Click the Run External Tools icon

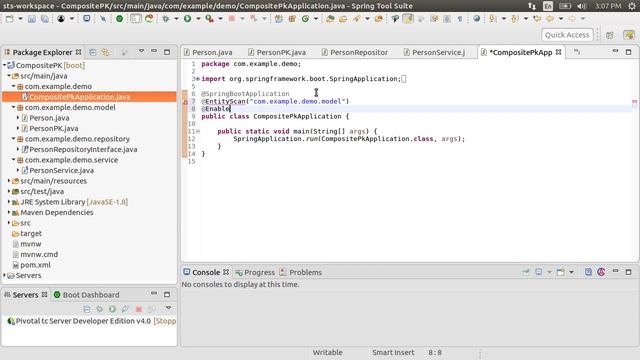(209, 19)
